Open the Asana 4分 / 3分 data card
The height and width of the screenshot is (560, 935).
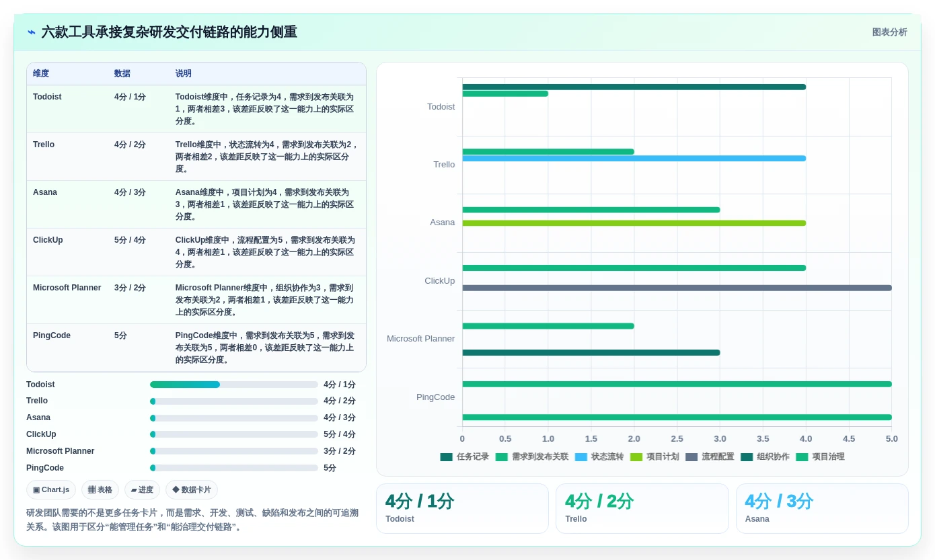(822, 509)
